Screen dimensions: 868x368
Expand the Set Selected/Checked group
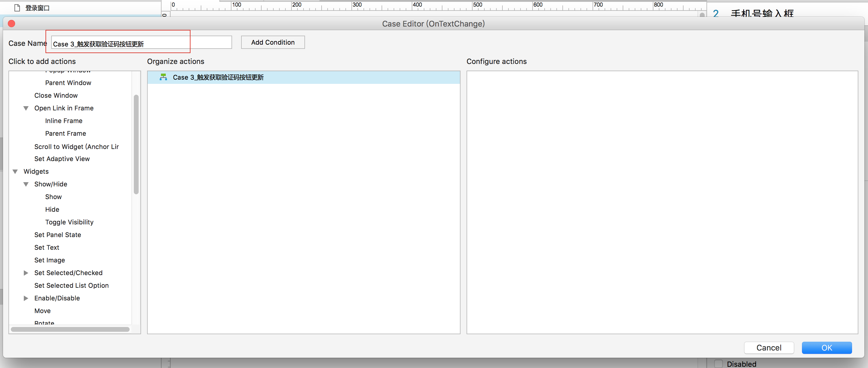point(26,273)
